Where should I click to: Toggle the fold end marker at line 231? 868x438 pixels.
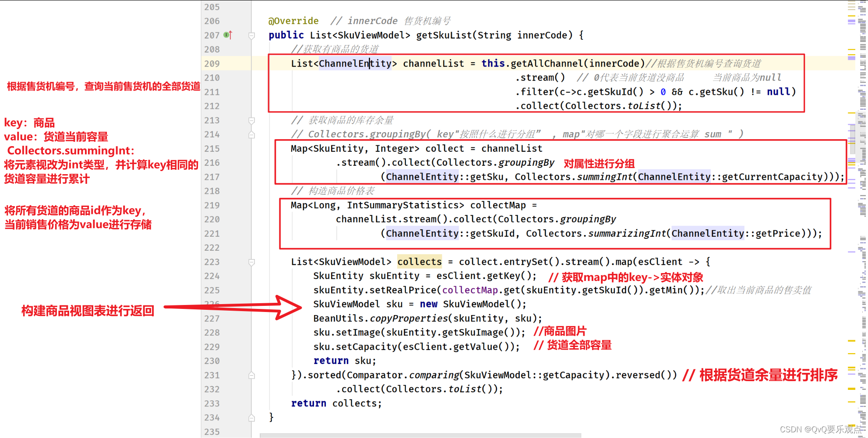(252, 375)
